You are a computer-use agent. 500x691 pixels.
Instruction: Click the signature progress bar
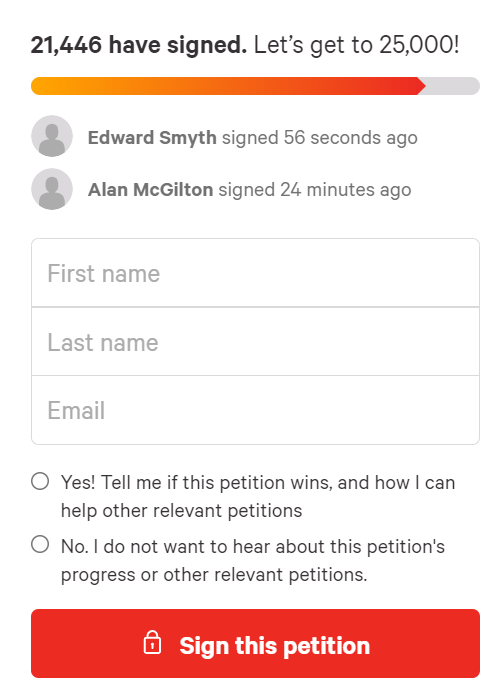pyautogui.click(x=255, y=86)
